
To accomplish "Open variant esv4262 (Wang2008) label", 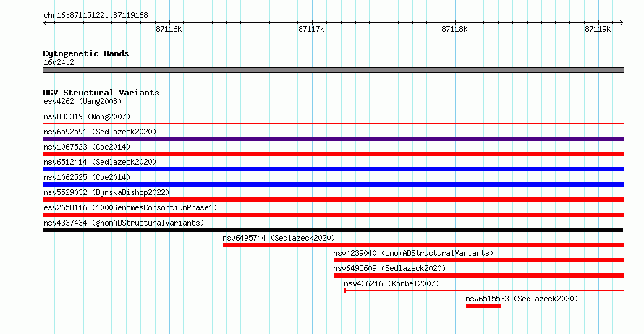I will [x=82, y=101].
